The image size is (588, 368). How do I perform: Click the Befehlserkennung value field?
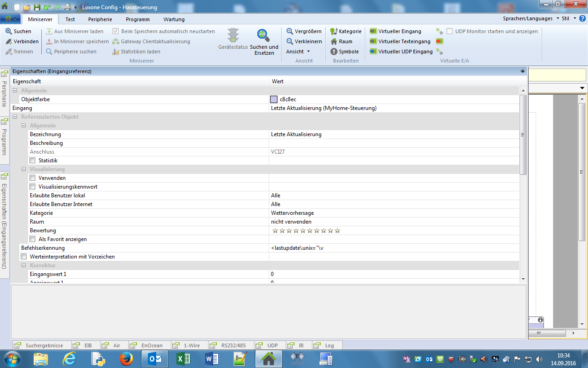394,248
